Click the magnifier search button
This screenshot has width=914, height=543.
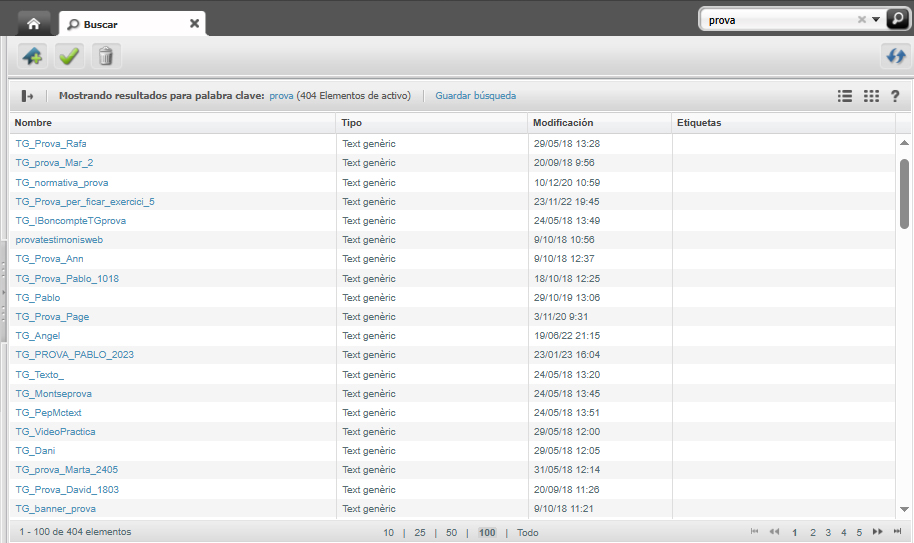click(894, 19)
